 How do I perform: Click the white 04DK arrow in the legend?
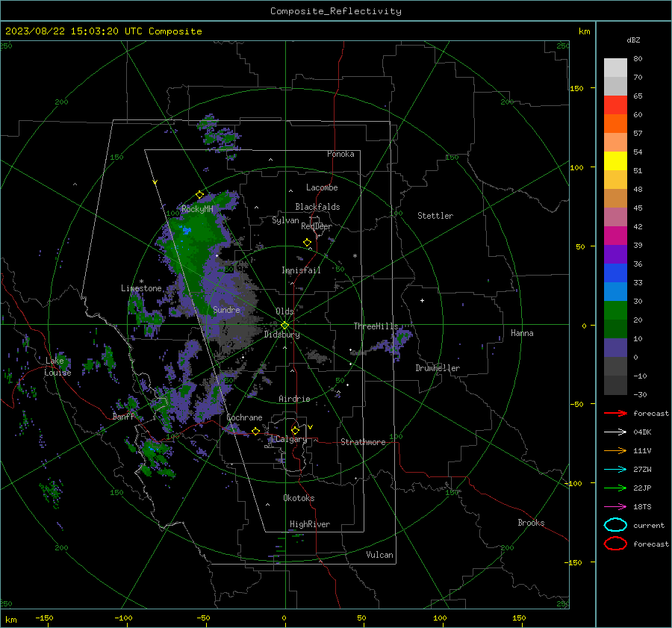pyautogui.click(x=615, y=432)
